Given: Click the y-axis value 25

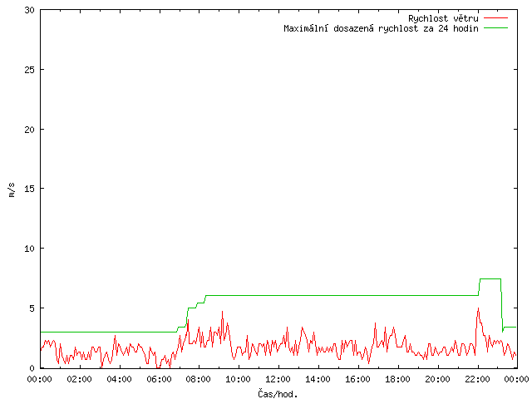Looking at the screenshot, I should pos(30,70).
